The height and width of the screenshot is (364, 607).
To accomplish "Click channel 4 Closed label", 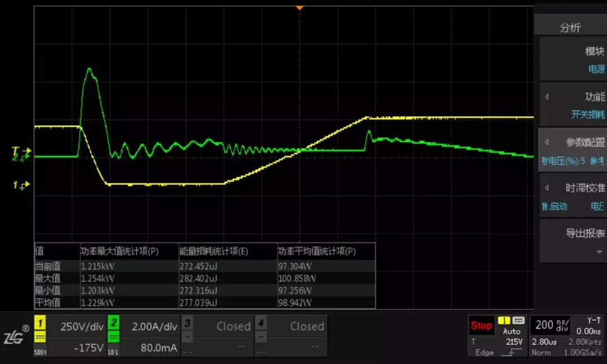I will coord(307,326).
